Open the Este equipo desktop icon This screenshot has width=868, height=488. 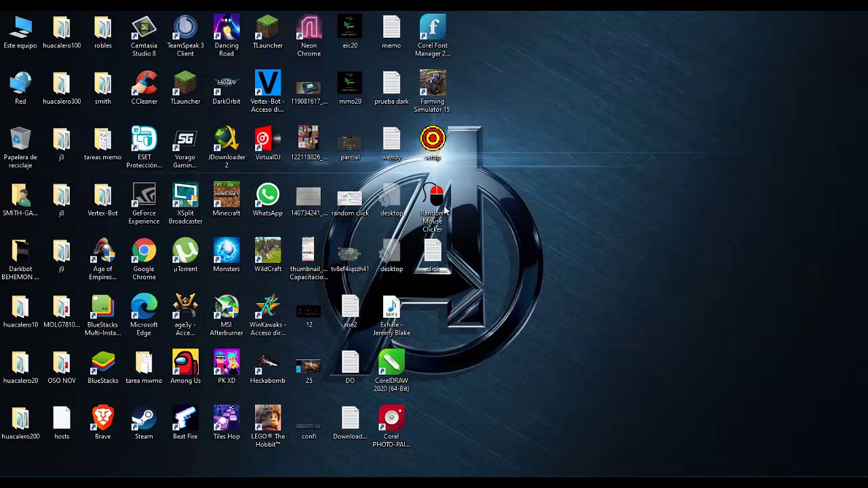(x=20, y=33)
